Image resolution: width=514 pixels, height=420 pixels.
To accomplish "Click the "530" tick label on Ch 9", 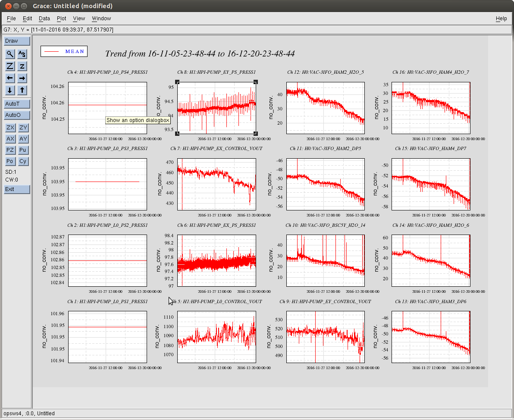I will 279,320.
